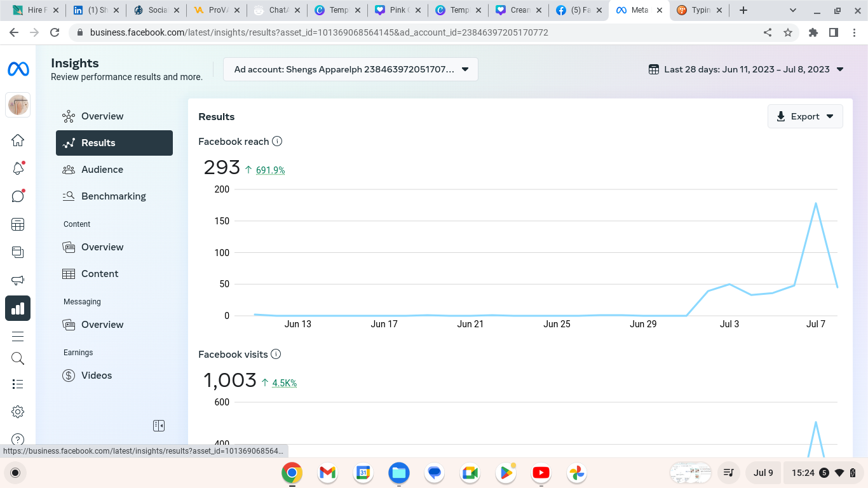Reload the current page
This screenshot has width=868, height=488.
(55, 32)
